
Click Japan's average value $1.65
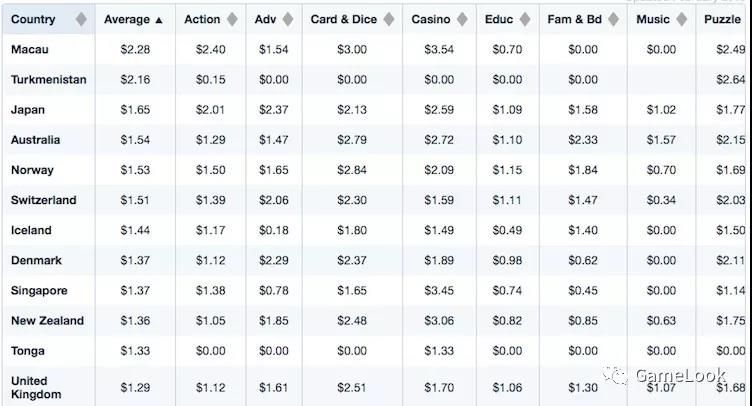pos(135,110)
